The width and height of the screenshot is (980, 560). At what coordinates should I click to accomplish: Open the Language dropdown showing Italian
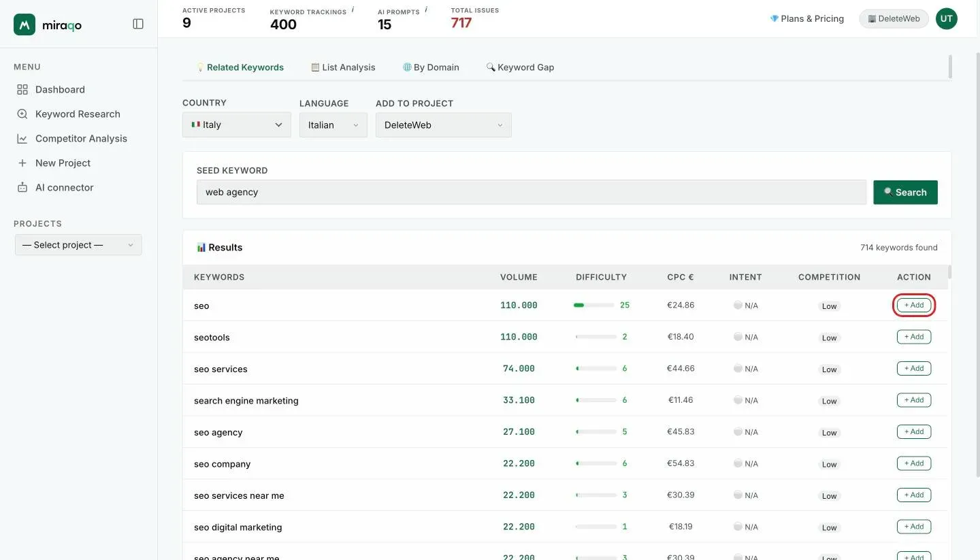click(x=333, y=125)
